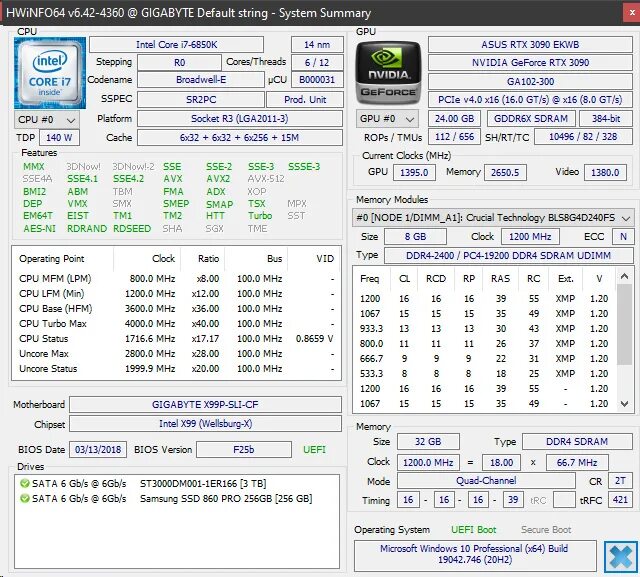Viewport: 640px width, 577px height.
Task: Click the SSPEC SR2PC field
Action: click(x=201, y=100)
